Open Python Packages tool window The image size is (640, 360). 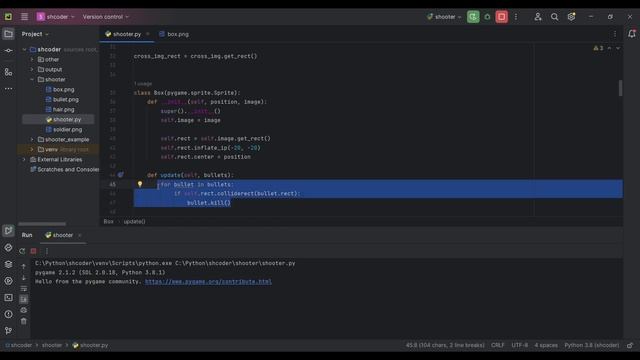click(8, 264)
